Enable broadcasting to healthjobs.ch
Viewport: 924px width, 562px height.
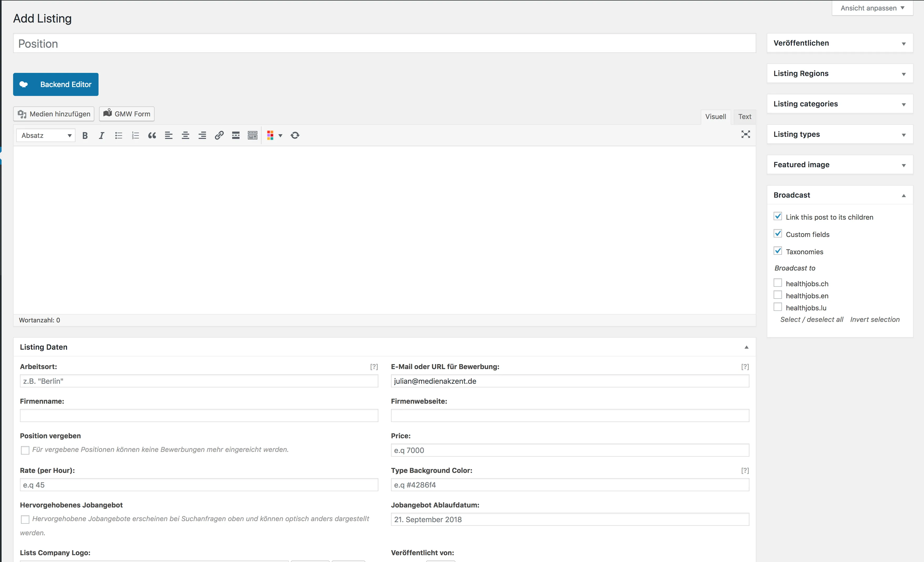(x=778, y=283)
